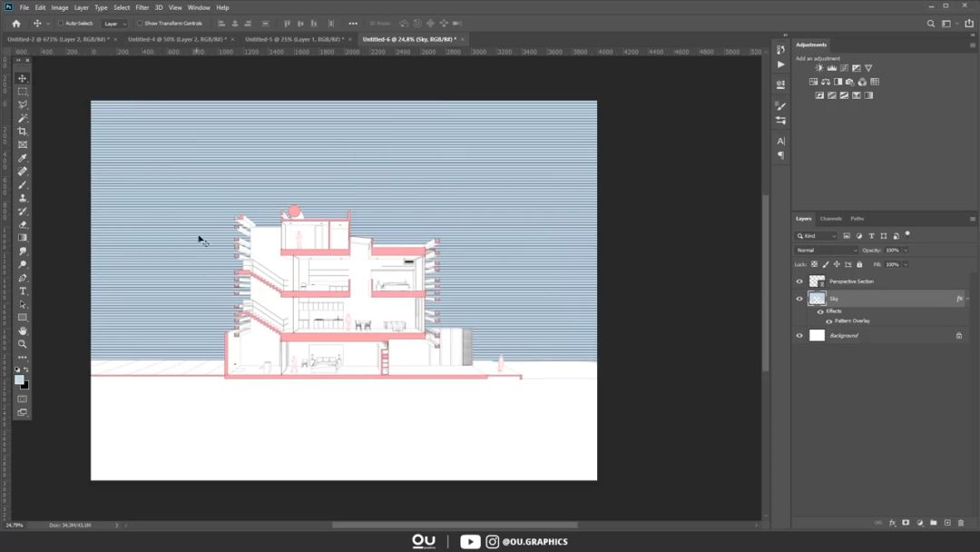Open the Window menu
980x552 pixels.
(x=199, y=7)
